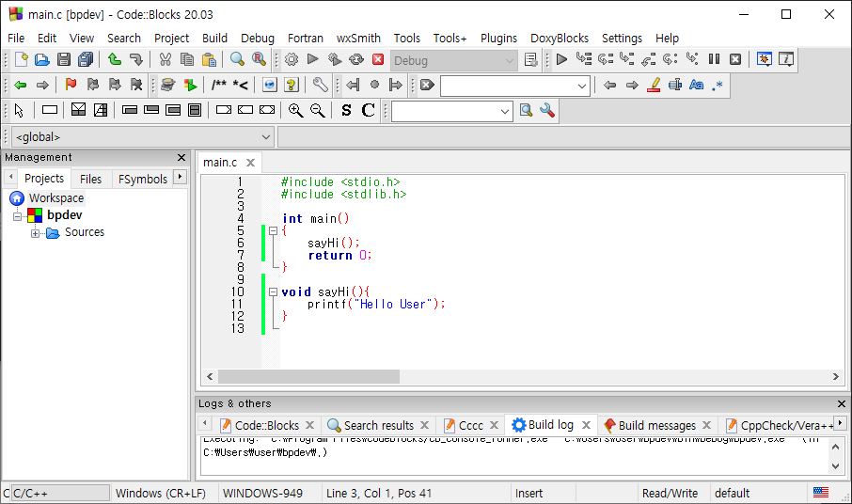Close the Build log tab

[586, 425]
